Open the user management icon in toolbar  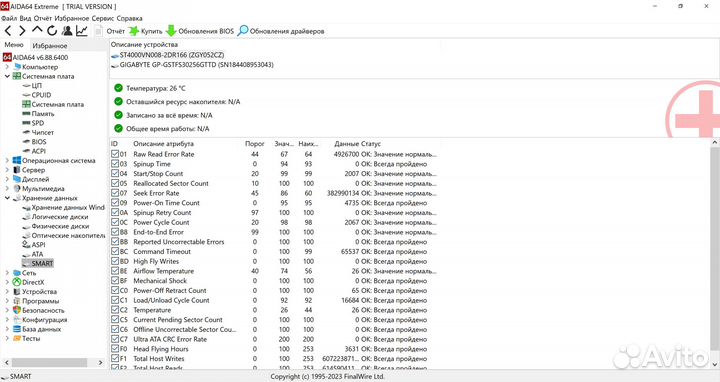pos(67,31)
